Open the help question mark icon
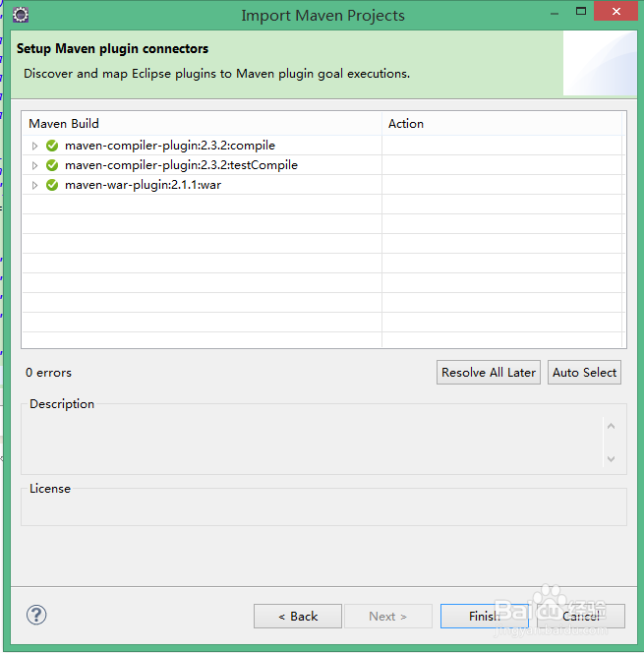Image resolution: width=644 pixels, height=653 pixels. [36, 615]
